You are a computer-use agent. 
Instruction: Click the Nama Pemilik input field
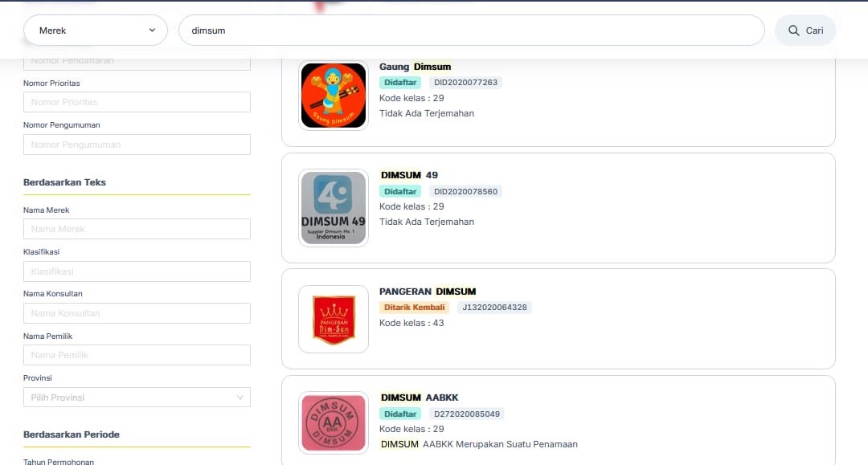[137, 355]
